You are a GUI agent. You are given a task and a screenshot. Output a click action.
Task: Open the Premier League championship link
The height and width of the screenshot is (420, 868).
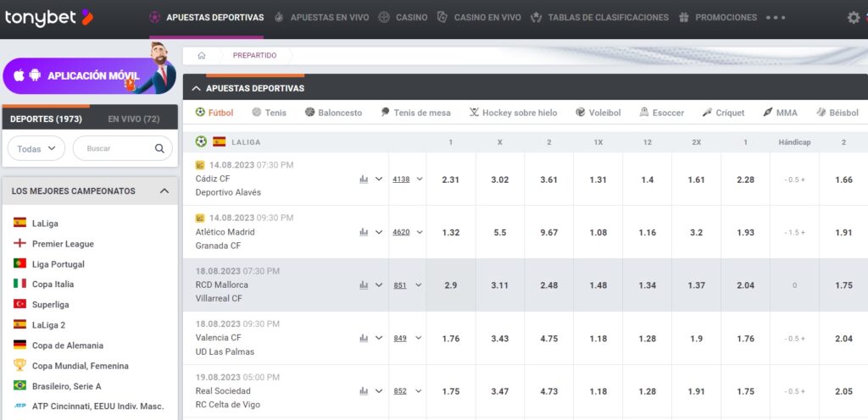click(63, 244)
